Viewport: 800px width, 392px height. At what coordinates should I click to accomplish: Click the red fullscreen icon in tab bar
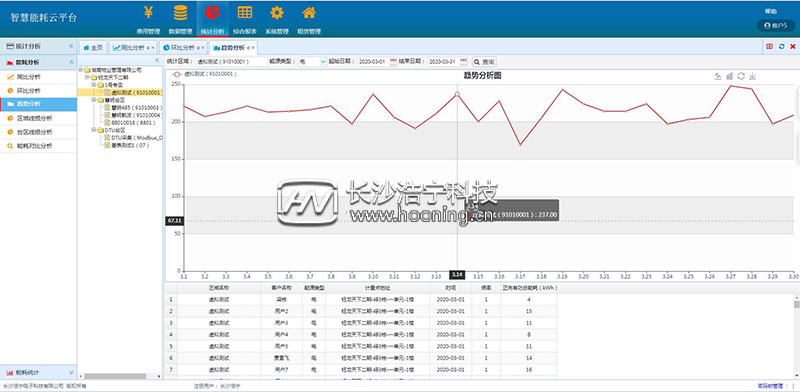pos(770,46)
